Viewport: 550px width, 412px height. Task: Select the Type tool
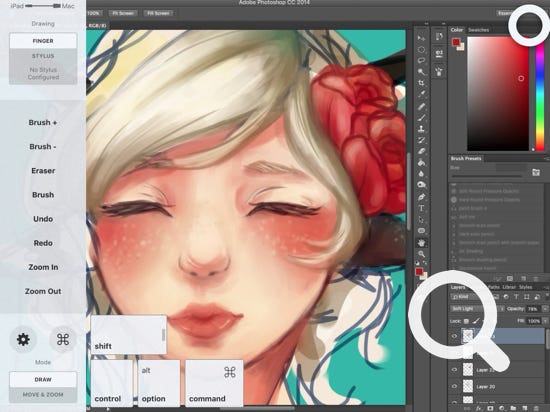click(421, 208)
